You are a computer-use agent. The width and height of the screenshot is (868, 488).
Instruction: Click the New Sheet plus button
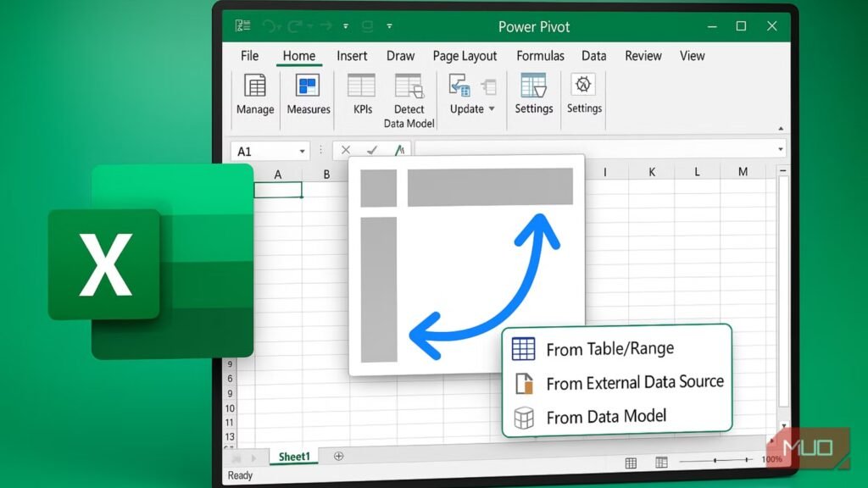click(337, 457)
